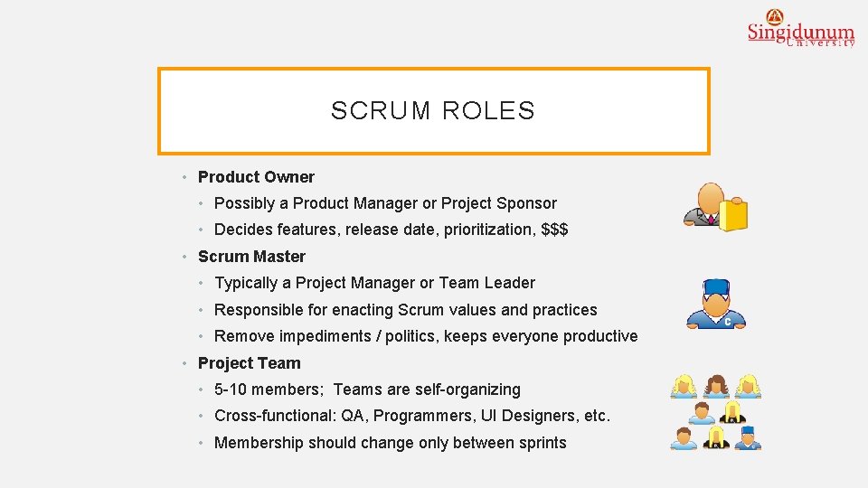This screenshot has height=488, width=868.
Task: Click the blue-cap member in team group
Action: tap(748, 437)
